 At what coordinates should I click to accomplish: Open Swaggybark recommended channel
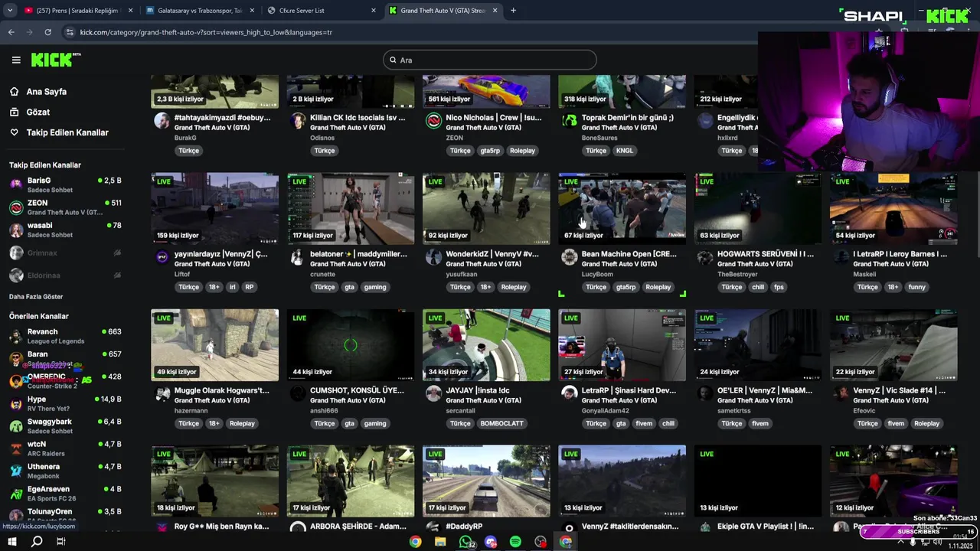click(x=65, y=425)
